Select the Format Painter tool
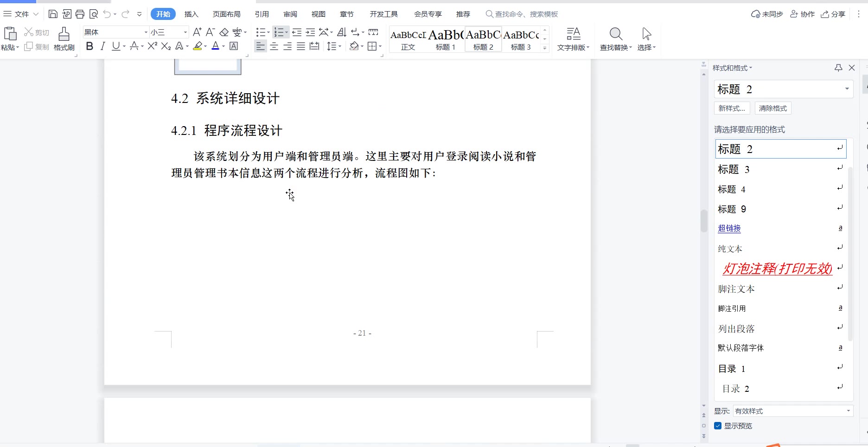The height and width of the screenshot is (447, 868). pyautogui.click(x=64, y=39)
